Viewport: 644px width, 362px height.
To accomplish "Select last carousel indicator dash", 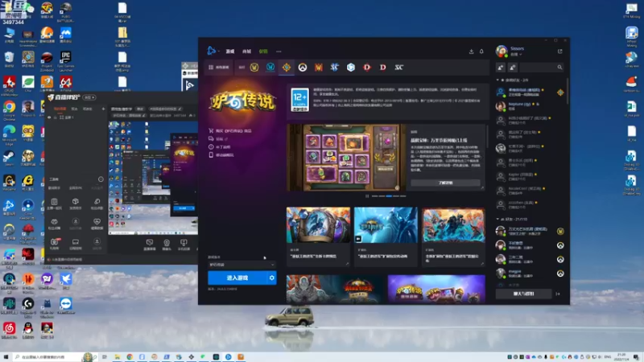I will [x=403, y=196].
